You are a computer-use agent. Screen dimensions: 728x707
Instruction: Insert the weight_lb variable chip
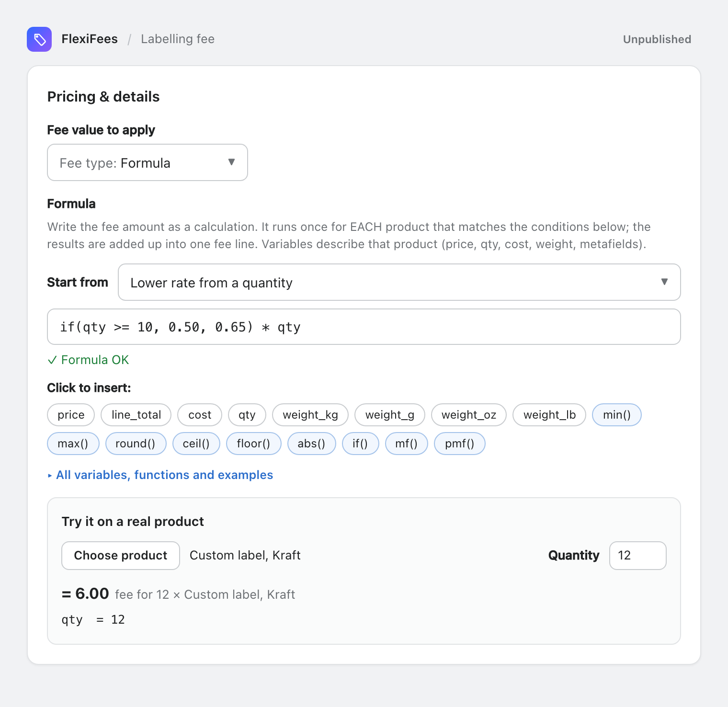pos(549,415)
